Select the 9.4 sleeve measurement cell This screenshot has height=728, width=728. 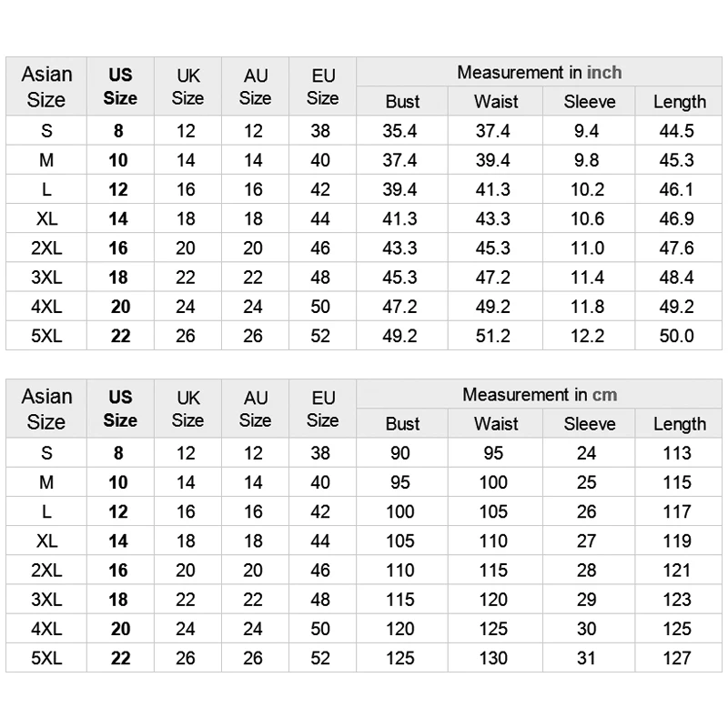(587, 131)
